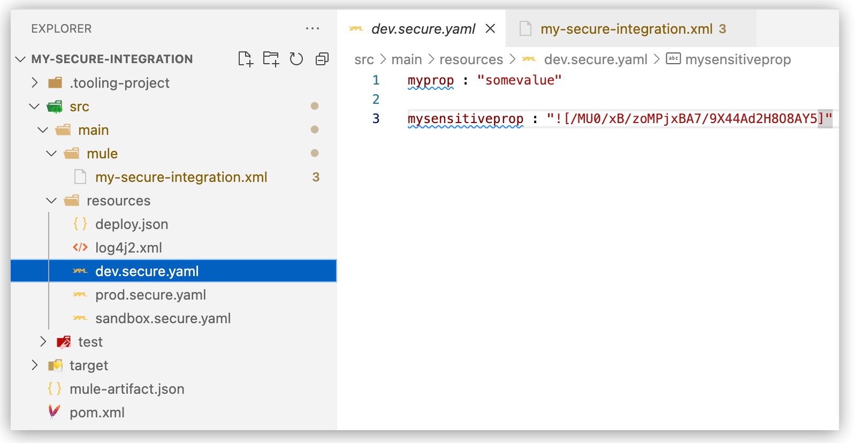Viewport: 868px width, 443px height.
Task: Open the Explorer more actions menu
Action: (312, 28)
